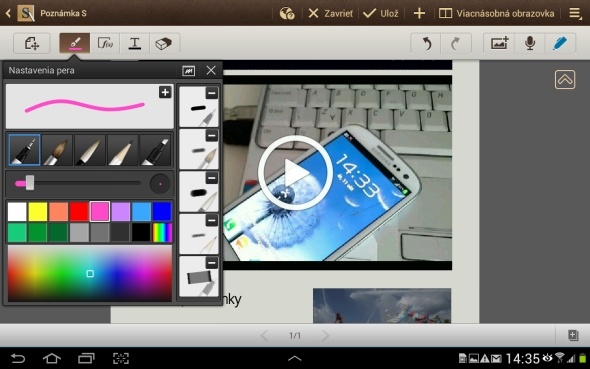
Task: Close the Nastavenia pera panel
Action: [211, 70]
